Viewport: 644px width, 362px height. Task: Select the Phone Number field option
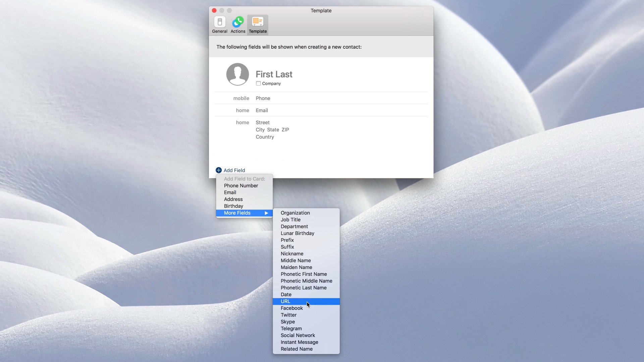[x=240, y=185]
